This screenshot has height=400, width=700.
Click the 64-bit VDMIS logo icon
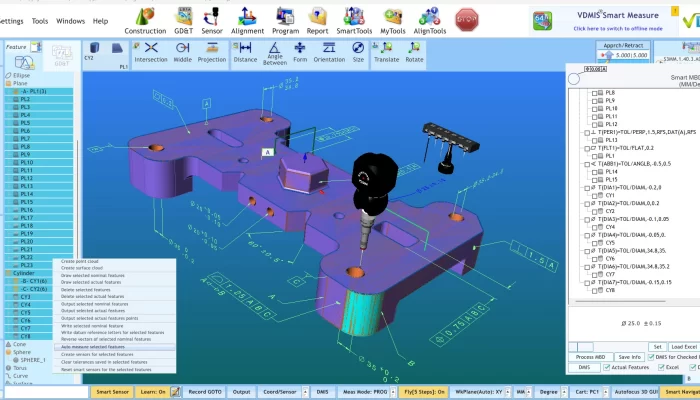[x=542, y=21]
